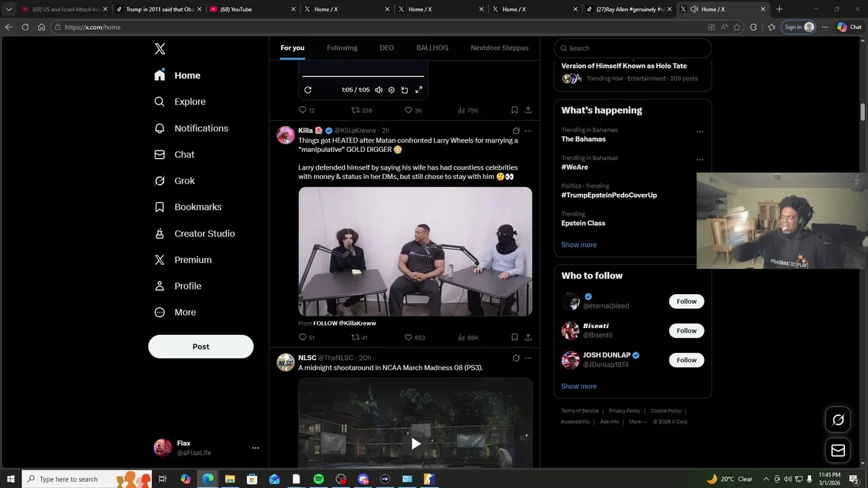Share the Killa post

pos(528,338)
